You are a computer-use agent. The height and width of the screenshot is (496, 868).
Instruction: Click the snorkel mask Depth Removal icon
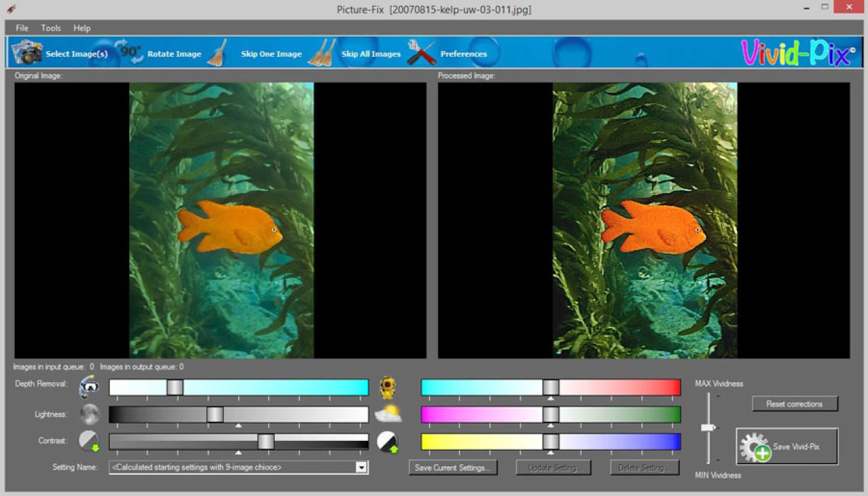click(89, 387)
